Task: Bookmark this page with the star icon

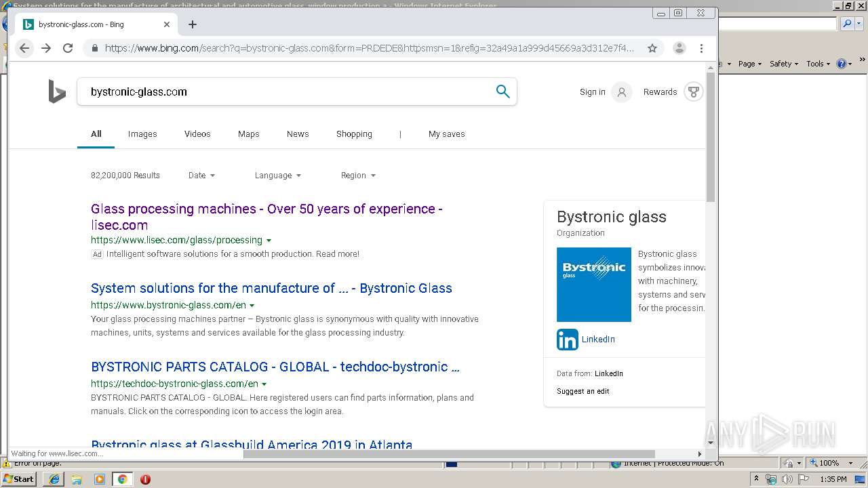Action: tap(652, 48)
